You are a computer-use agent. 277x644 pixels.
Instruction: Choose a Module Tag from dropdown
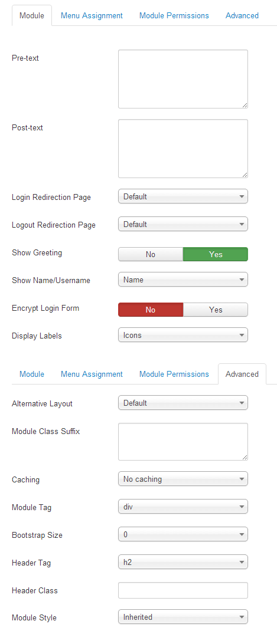tap(183, 507)
